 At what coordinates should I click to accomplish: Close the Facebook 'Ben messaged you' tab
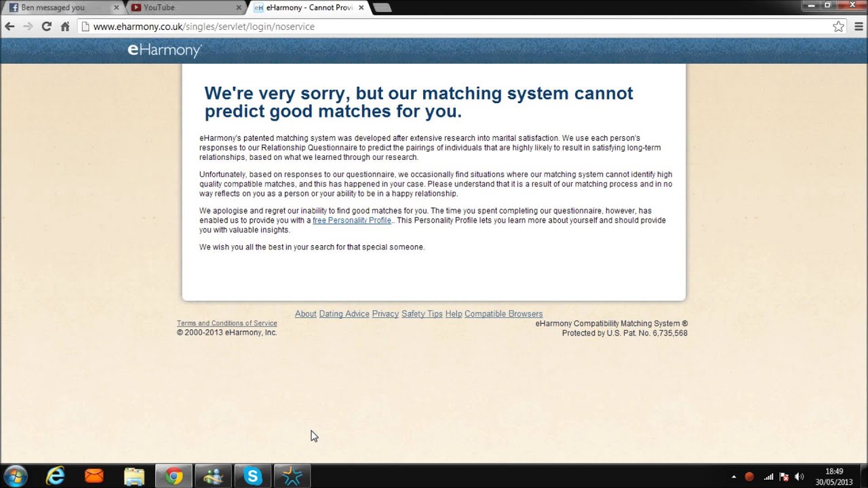(116, 7)
